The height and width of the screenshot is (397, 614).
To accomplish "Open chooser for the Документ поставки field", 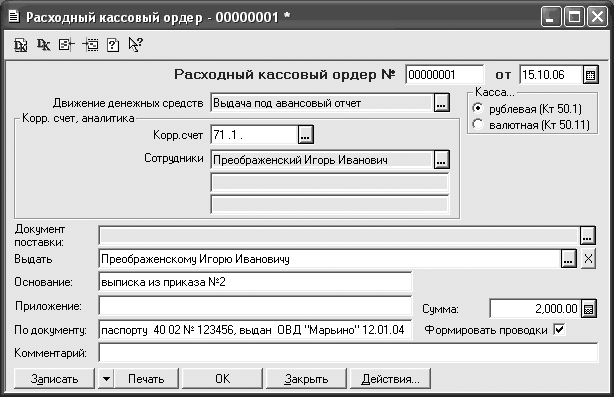I will point(587,235).
